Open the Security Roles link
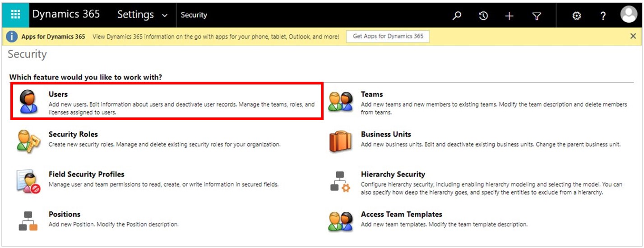This screenshot has height=248, width=644. (73, 134)
